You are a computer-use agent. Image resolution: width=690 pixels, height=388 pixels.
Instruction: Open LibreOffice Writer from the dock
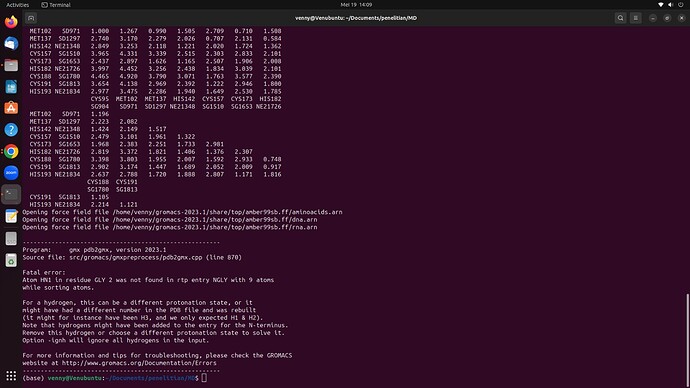click(11, 87)
